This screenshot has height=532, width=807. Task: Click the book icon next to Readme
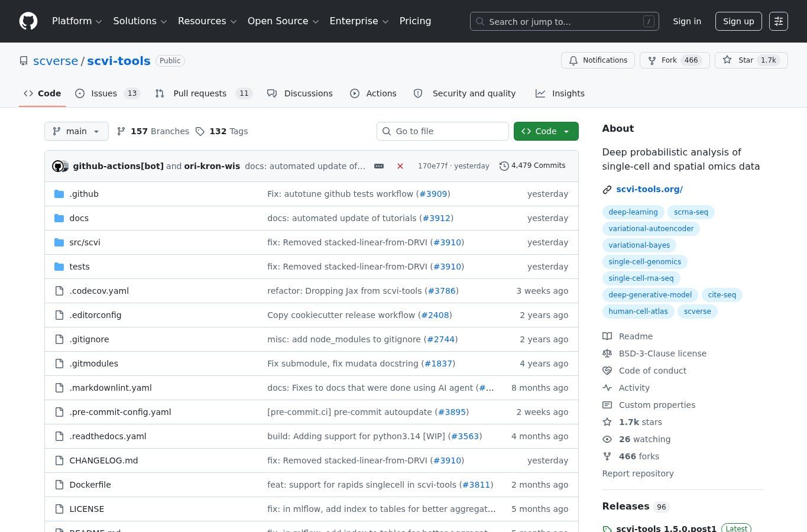607,336
